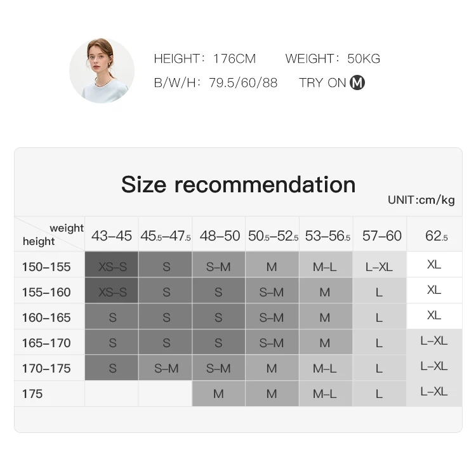This screenshot has width=476, height=476.
Task: Click the L–XL cell in the 150–155 row
Action: pos(379,267)
